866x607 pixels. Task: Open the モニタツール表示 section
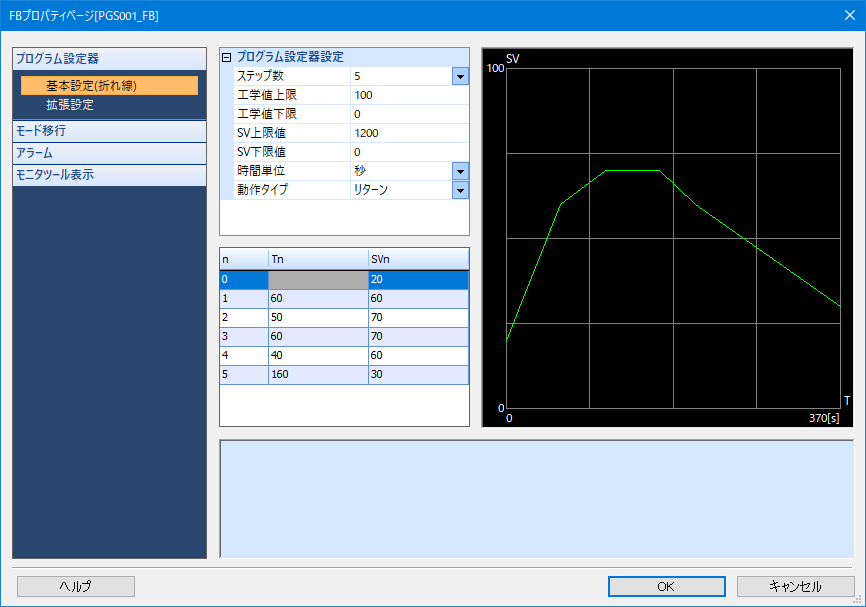tap(109, 175)
